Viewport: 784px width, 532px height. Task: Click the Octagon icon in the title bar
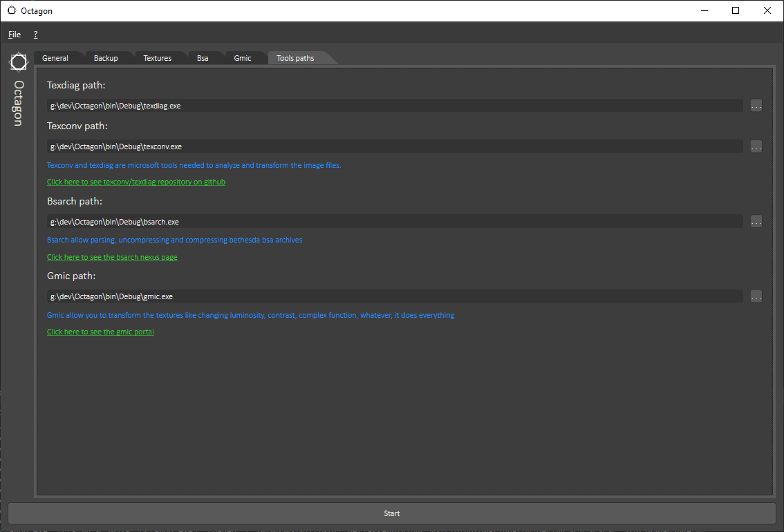tap(12, 10)
